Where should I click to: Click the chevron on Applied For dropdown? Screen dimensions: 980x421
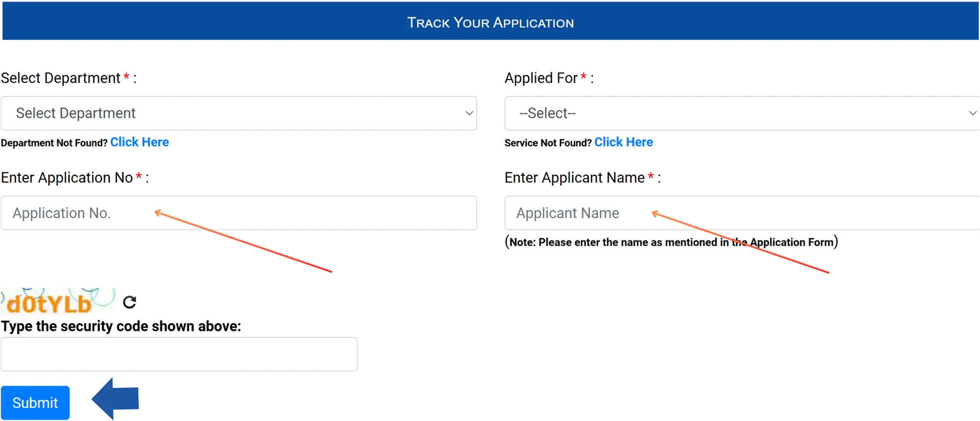(x=972, y=113)
